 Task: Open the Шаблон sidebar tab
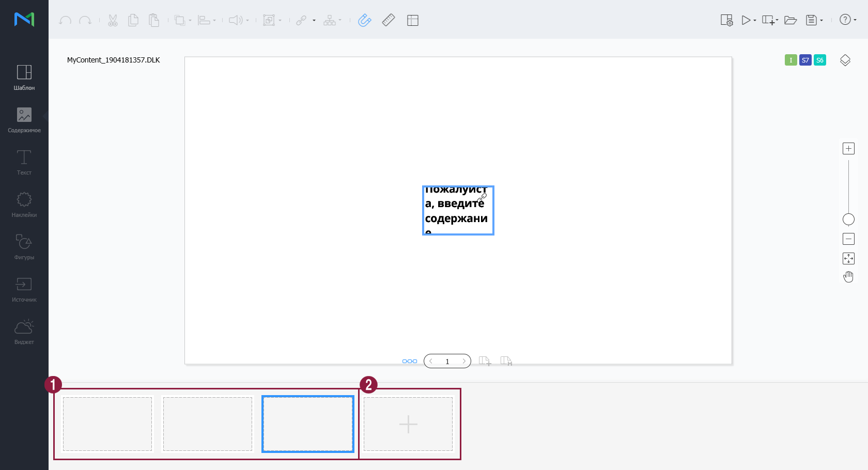tap(24, 77)
